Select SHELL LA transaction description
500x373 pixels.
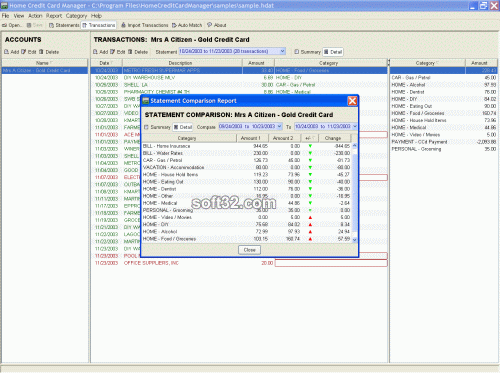136,85
